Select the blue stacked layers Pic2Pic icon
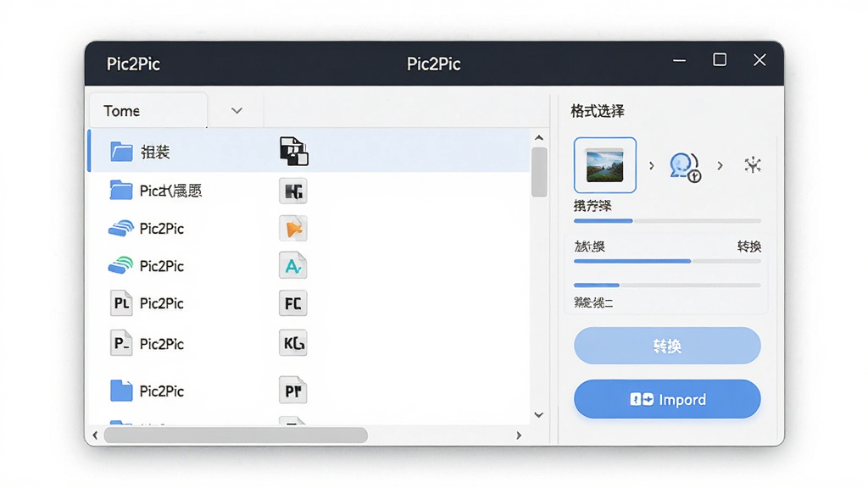868x488 pixels. point(120,228)
